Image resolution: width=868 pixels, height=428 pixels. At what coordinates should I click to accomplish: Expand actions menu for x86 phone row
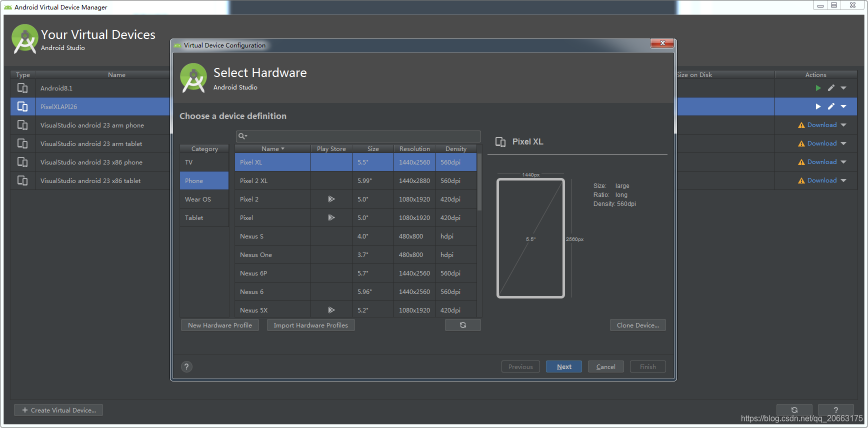(x=843, y=162)
